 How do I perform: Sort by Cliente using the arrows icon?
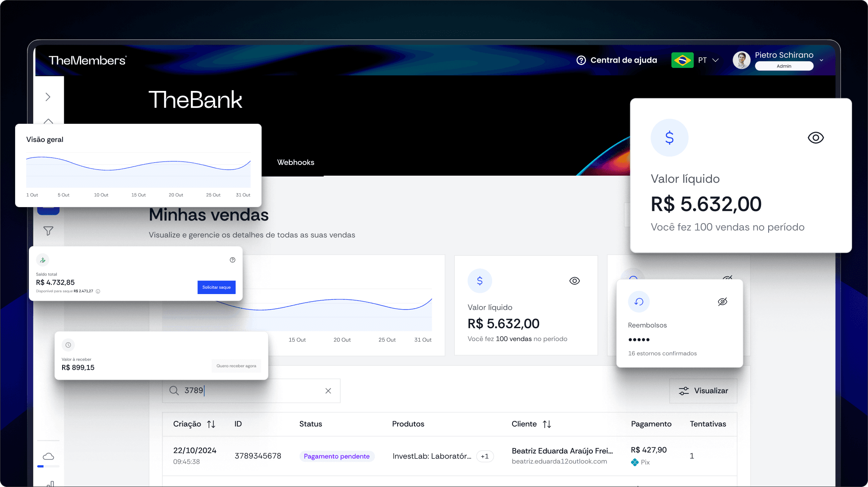547,424
